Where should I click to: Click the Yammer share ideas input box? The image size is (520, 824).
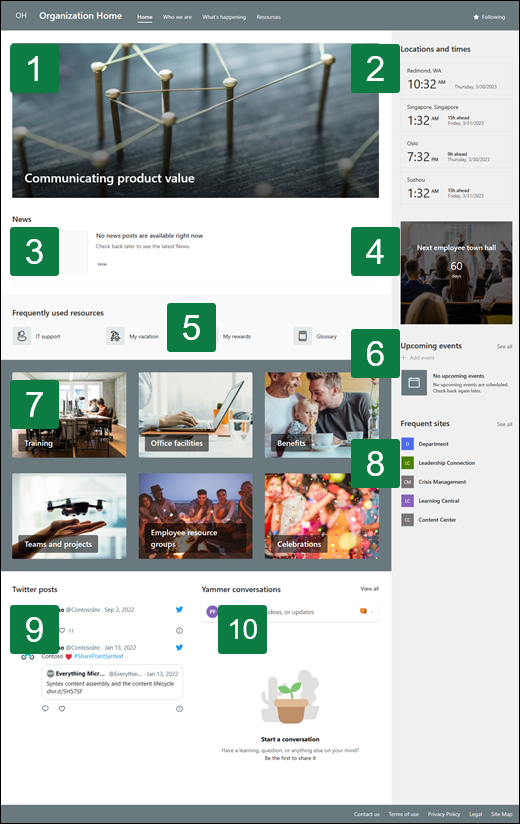coord(290,612)
